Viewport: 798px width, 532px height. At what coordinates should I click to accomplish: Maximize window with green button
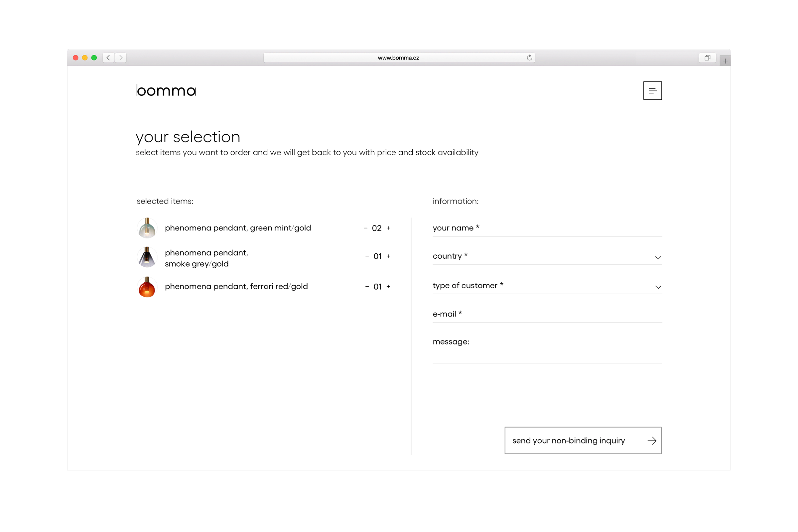pyautogui.click(x=94, y=58)
